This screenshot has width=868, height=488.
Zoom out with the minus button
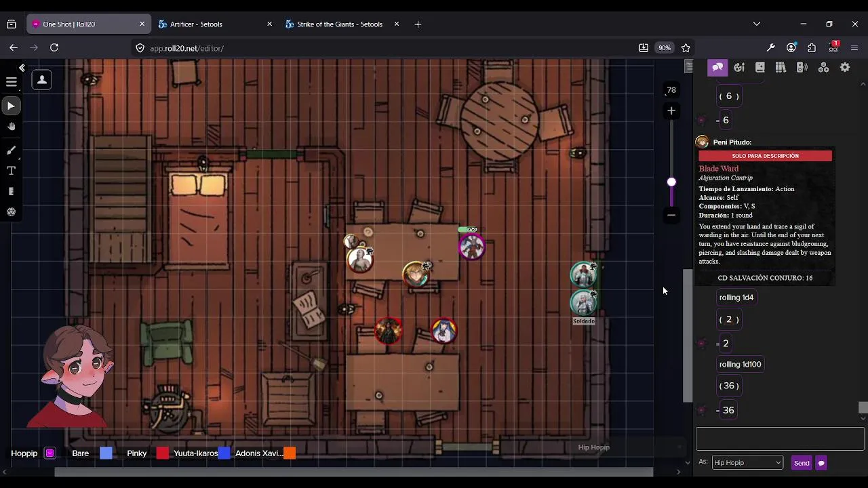tap(671, 215)
